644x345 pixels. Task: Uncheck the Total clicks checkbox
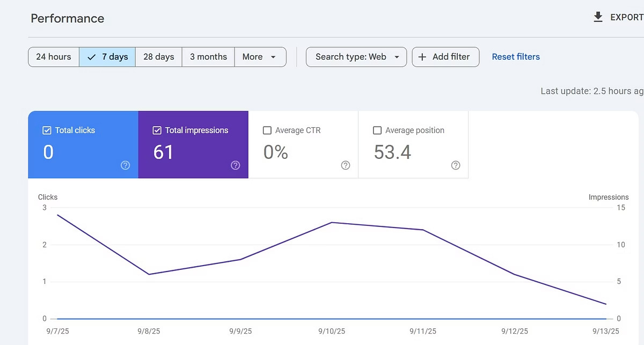coord(47,130)
